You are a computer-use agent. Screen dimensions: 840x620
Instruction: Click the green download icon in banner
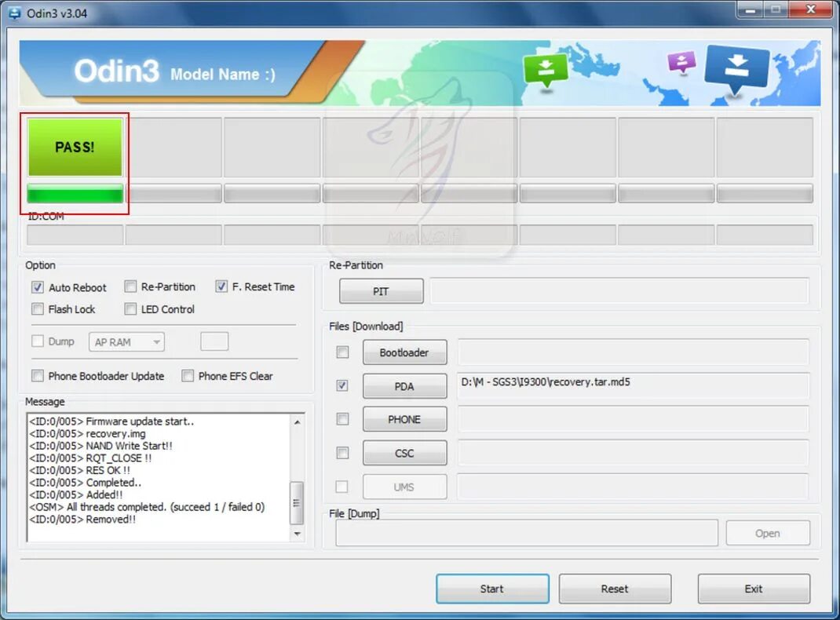coord(546,70)
